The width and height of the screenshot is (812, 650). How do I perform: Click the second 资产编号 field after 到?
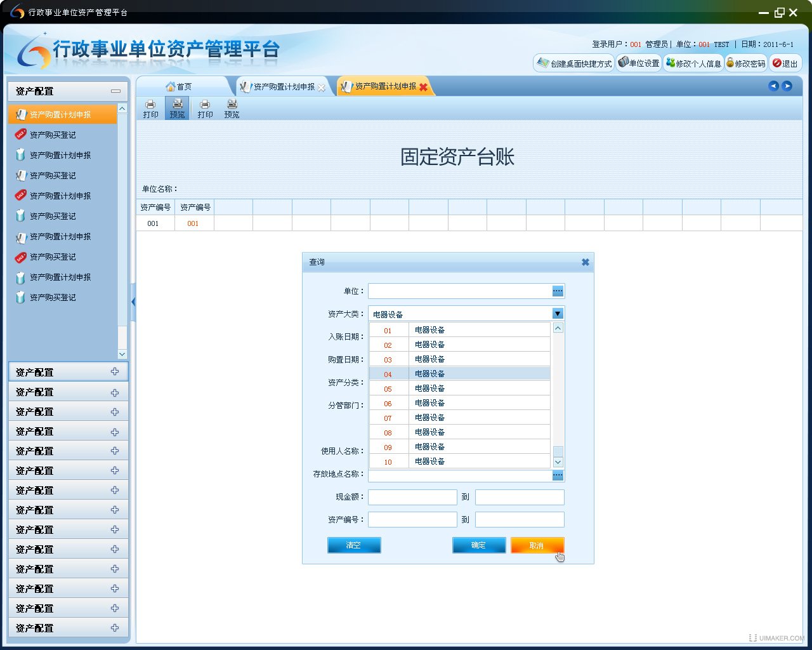(520, 520)
